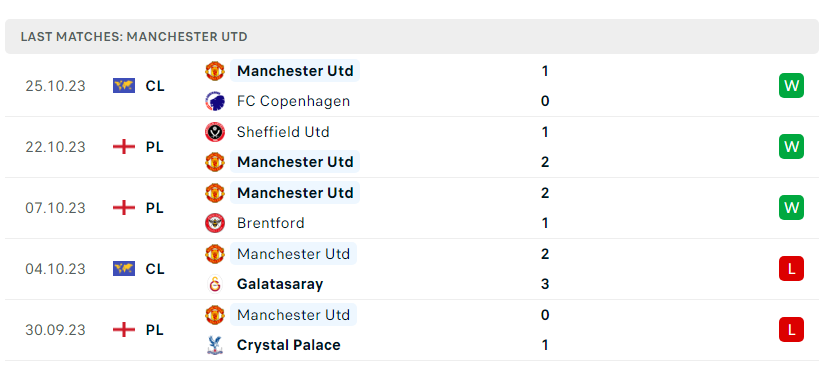The image size is (822, 368).
Task: Click the FC Copenhagen club crest
Action: [214, 101]
